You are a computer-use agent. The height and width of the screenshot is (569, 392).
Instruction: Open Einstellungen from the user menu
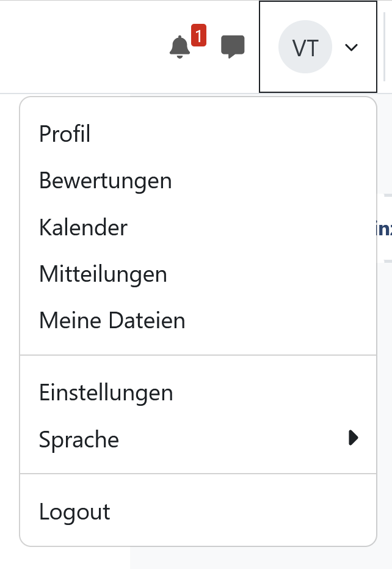coord(106,392)
